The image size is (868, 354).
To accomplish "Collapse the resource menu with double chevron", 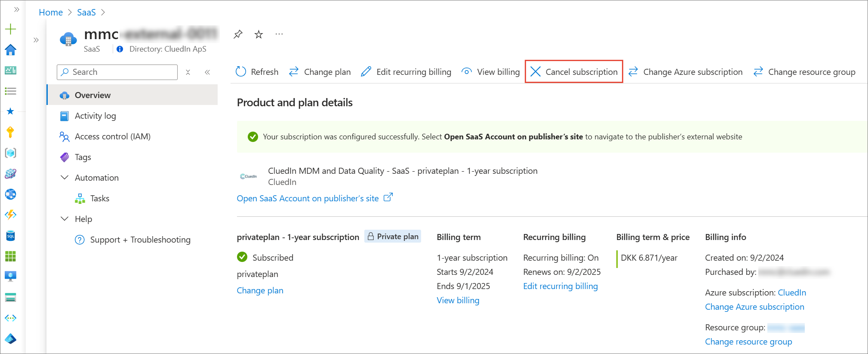I will pyautogui.click(x=207, y=72).
